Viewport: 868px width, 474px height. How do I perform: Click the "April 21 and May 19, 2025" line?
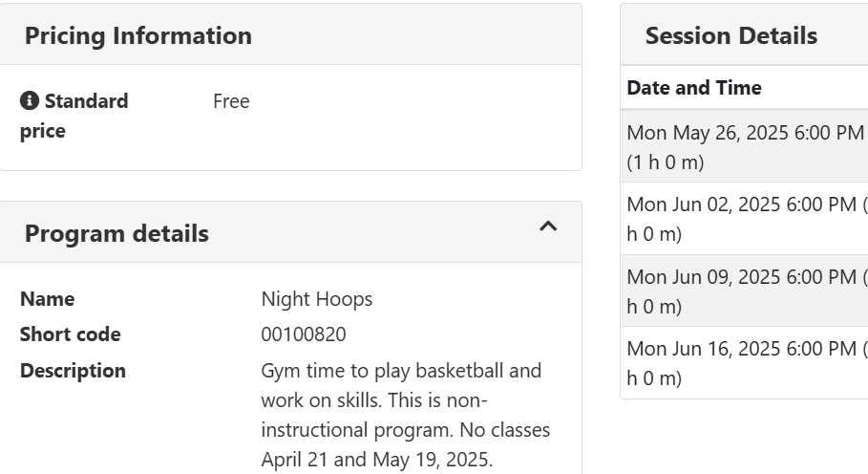[376, 460]
